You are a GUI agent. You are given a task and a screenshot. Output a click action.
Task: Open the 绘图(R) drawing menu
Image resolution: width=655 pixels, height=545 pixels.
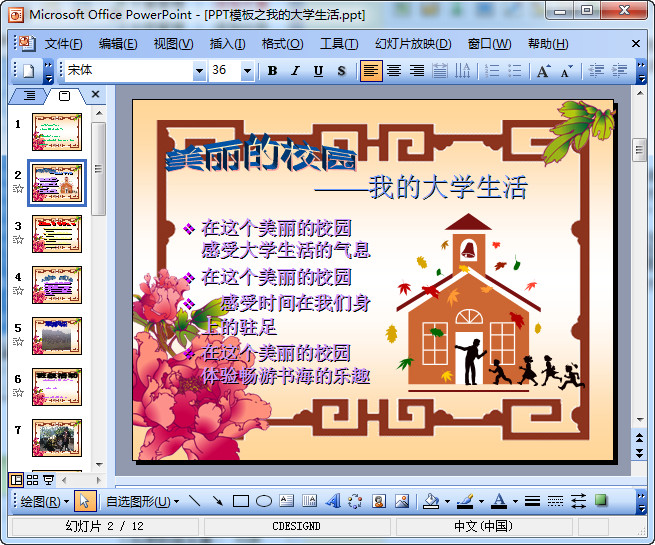tap(44, 501)
